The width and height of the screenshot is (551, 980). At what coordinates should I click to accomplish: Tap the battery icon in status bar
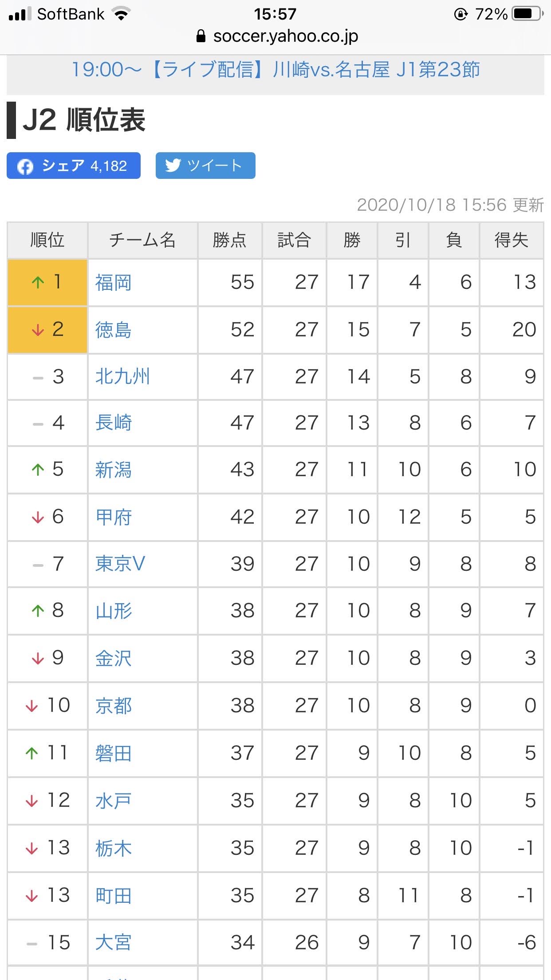527,14
